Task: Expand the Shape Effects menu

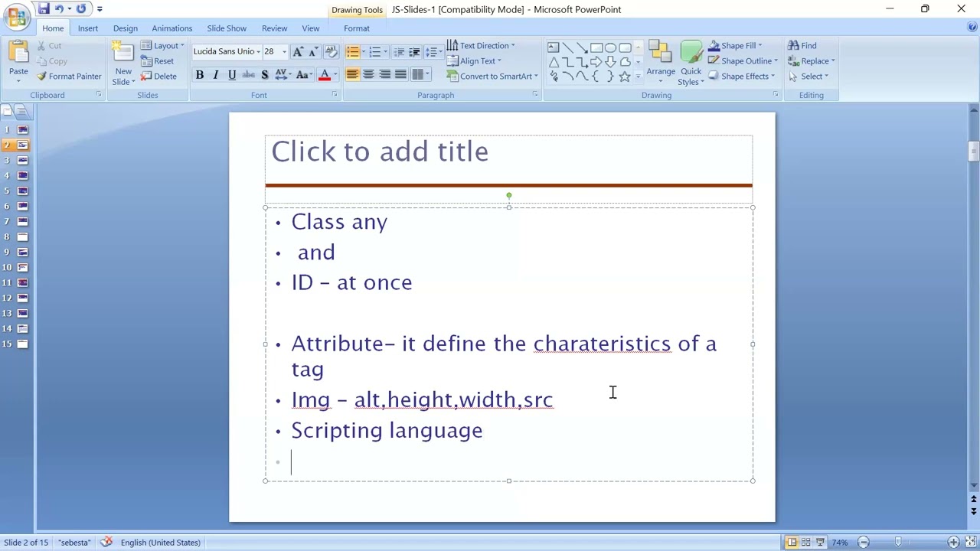Action: click(741, 77)
